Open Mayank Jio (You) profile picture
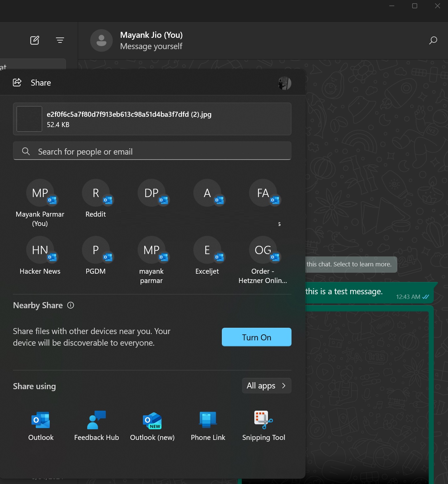Screen dimensions: 448x484 (x=101, y=40)
